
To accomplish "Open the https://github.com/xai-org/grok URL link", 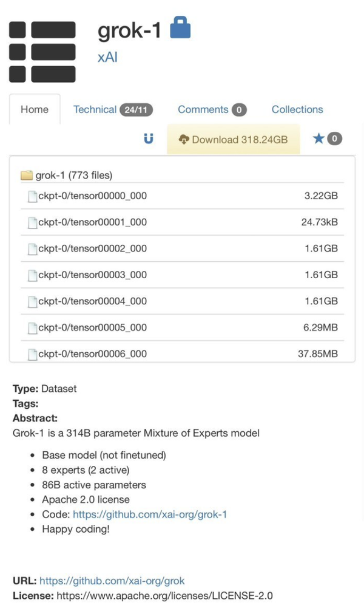I will click(112, 581).
